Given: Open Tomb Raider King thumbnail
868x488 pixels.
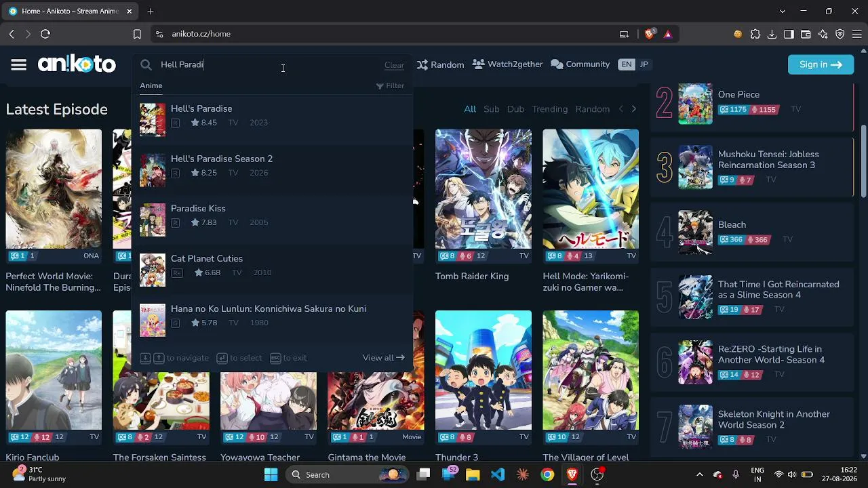Looking at the screenshot, I should (x=484, y=189).
